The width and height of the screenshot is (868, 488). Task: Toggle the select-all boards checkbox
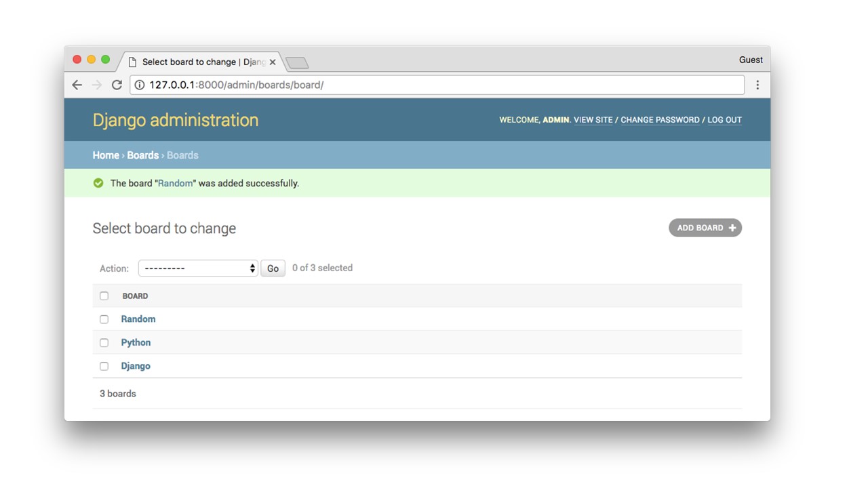(x=104, y=296)
